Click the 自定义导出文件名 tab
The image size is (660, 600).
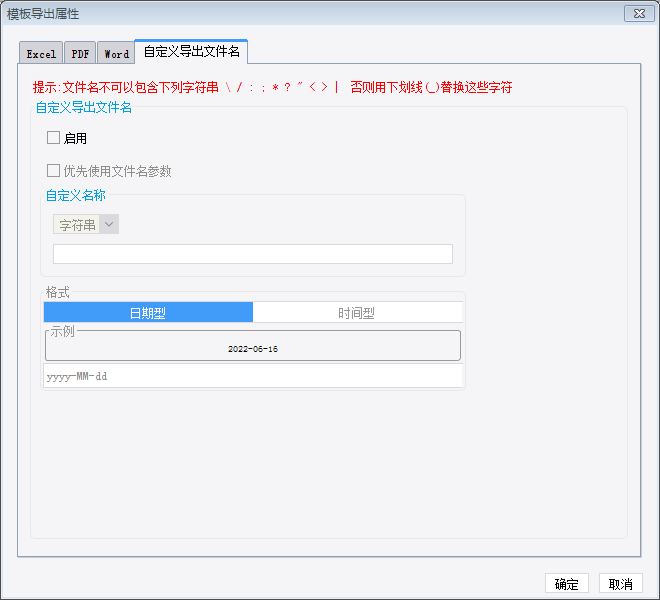point(192,51)
